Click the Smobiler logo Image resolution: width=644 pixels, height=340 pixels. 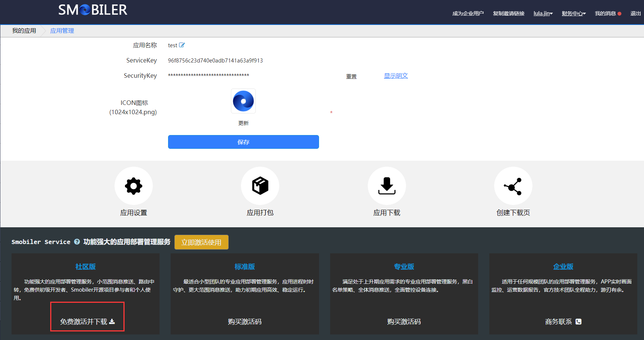point(93,10)
